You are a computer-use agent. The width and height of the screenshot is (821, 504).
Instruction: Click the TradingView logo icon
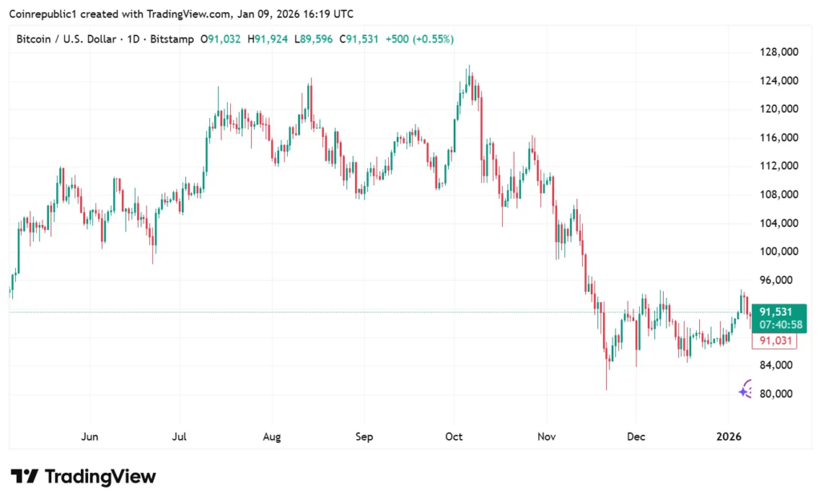pos(24,477)
